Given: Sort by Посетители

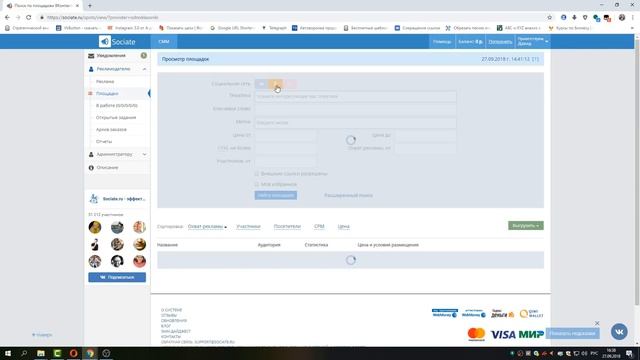Looking at the screenshot, I should point(287,227).
